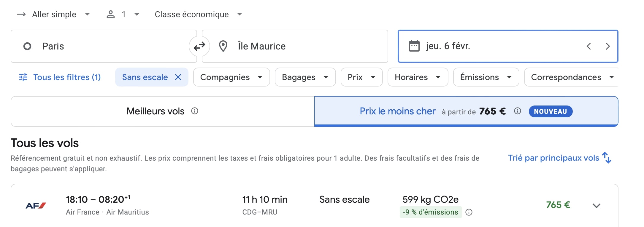Image resolution: width=644 pixels, height=227 pixels.
Task: Edit the Paris departure field
Action: [x=104, y=46]
